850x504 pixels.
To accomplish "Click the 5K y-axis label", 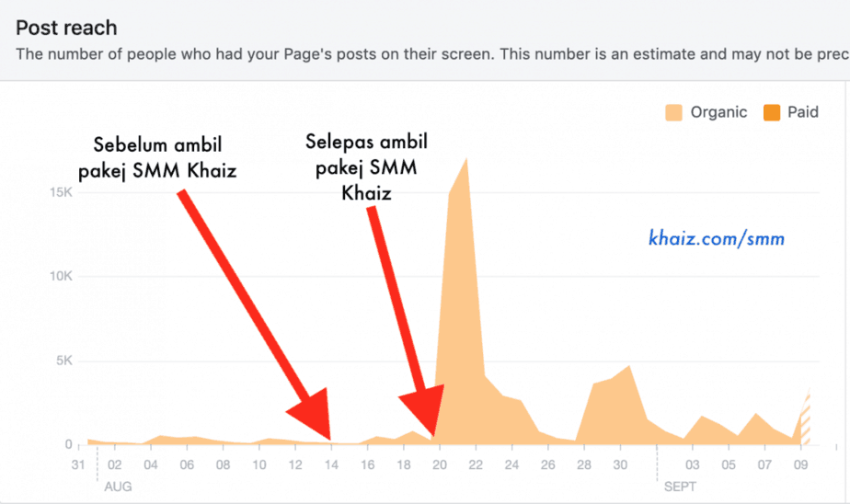I will click(x=63, y=361).
